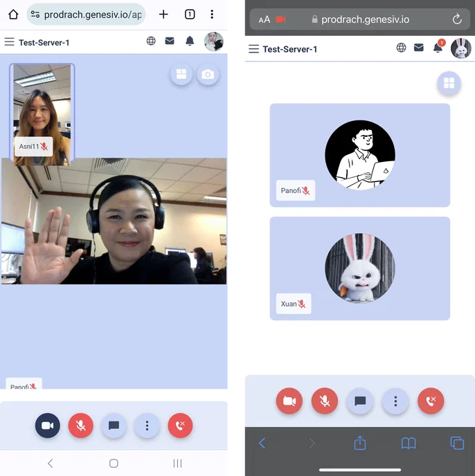The height and width of the screenshot is (476, 475).
Task: Select the Asni11 video thumbnail
Action: coord(42,114)
